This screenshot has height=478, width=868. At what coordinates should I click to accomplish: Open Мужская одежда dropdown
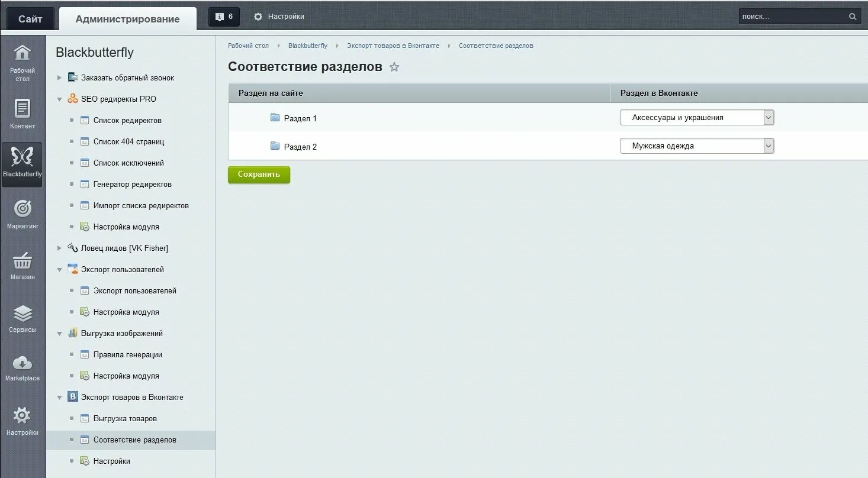[x=697, y=146]
